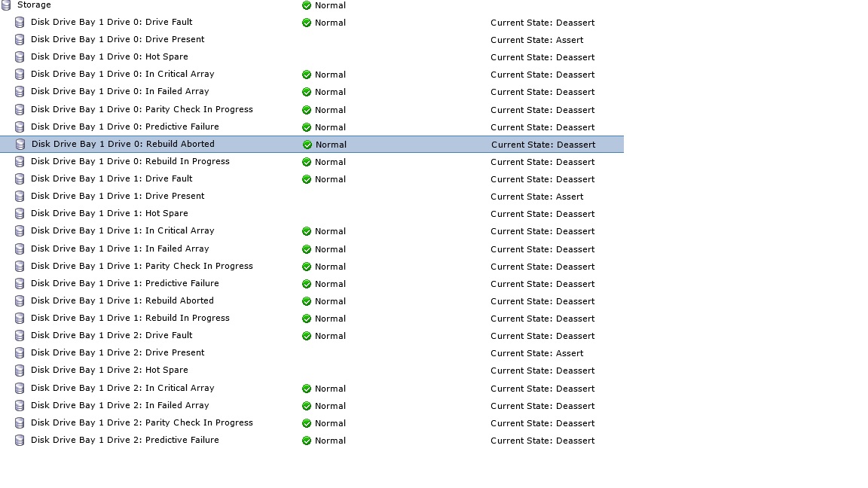
Task: Click the disk icon for Drive 0 Drive Fault
Action: 19,22
